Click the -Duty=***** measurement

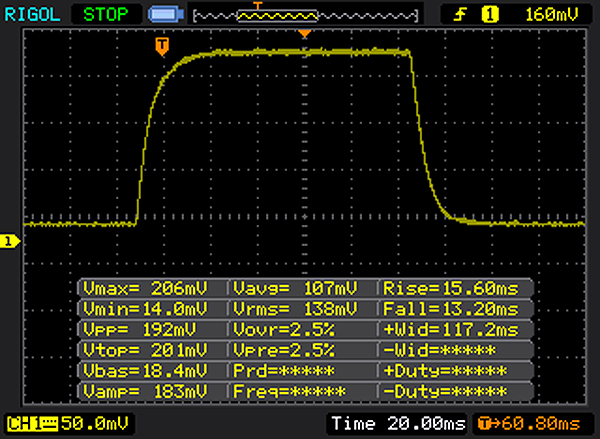coord(445,392)
